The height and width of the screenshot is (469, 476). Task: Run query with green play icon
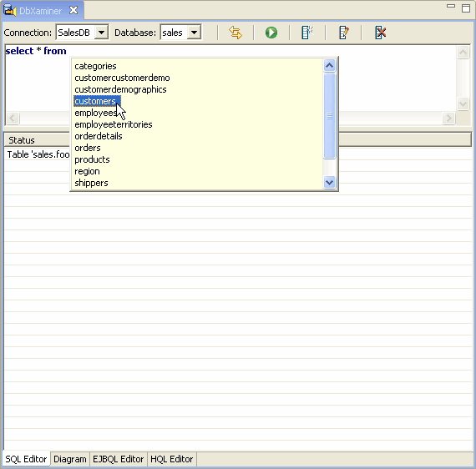coord(271,33)
